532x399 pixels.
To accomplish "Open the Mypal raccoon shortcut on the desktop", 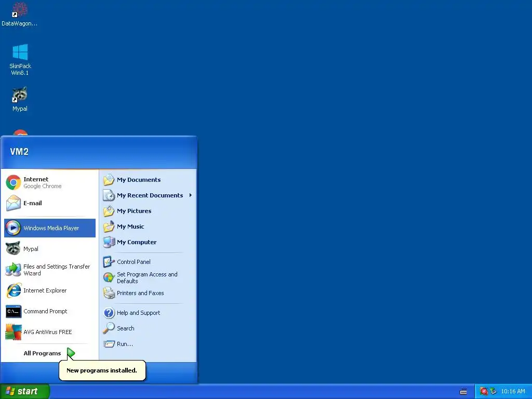I will 20,99.
